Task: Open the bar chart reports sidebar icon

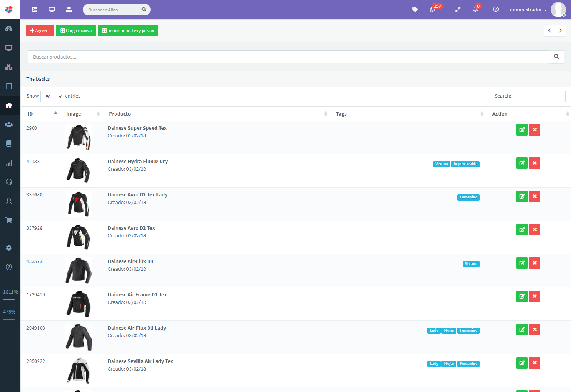Action: pyautogui.click(x=9, y=163)
